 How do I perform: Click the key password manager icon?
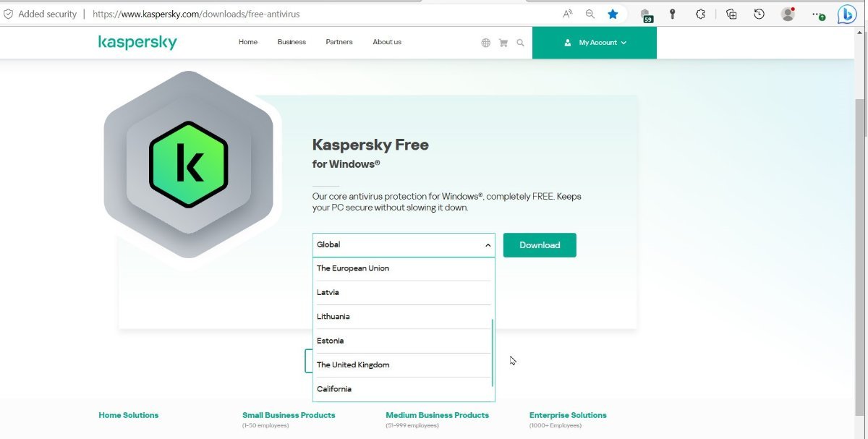672,14
